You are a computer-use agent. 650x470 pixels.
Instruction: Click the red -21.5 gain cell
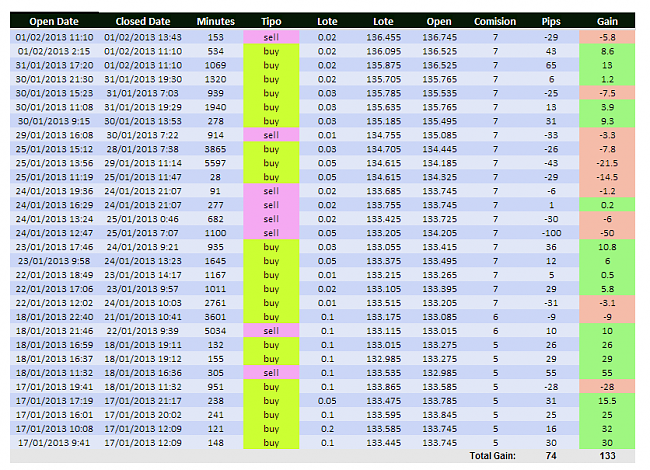coord(607,162)
